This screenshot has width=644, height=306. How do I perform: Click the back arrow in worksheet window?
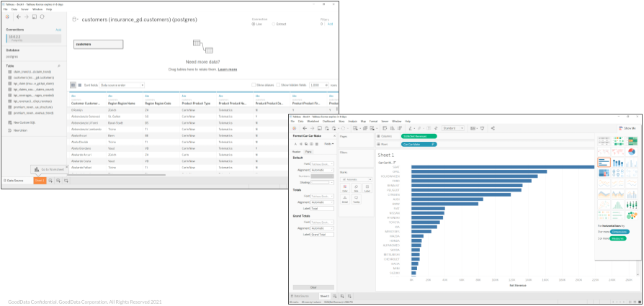point(305,128)
